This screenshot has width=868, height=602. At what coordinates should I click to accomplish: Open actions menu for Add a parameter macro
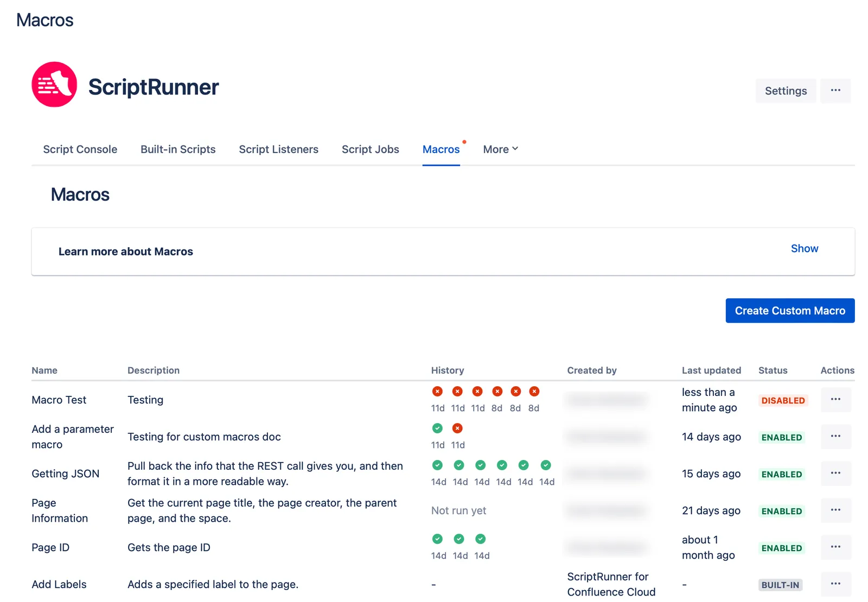[x=835, y=437]
